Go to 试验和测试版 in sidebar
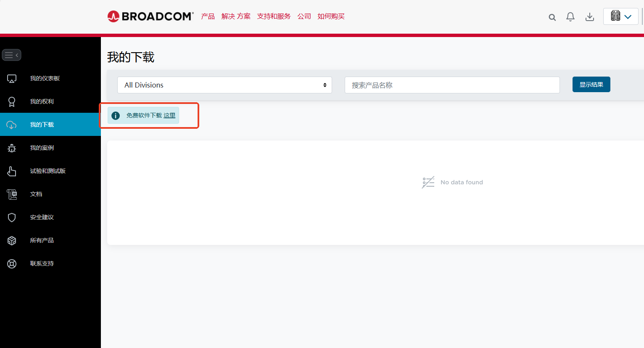 tap(48, 171)
